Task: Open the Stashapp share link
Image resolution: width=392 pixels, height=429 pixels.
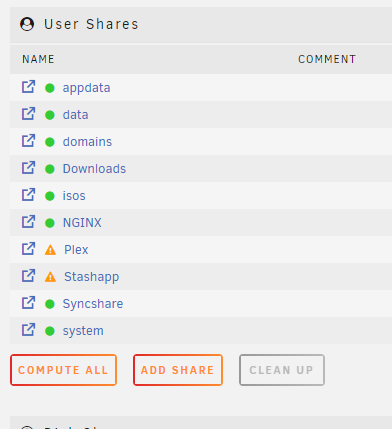Action: (x=91, y=277)
